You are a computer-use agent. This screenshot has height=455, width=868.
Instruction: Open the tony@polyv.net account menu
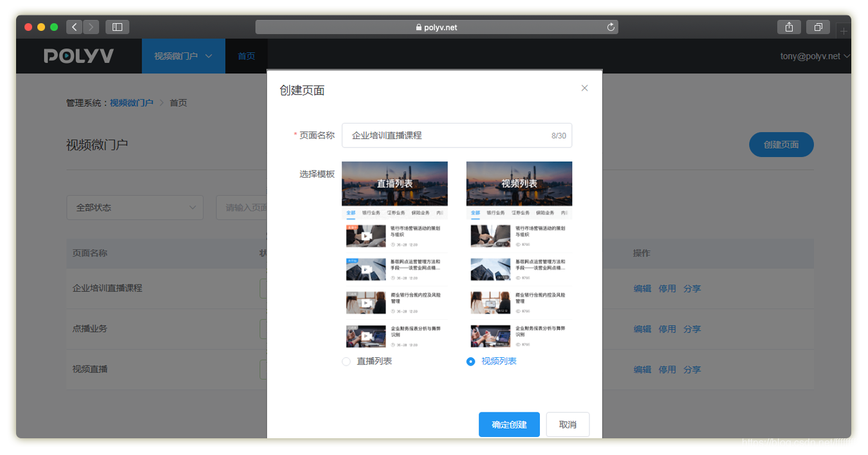(815, 56)
